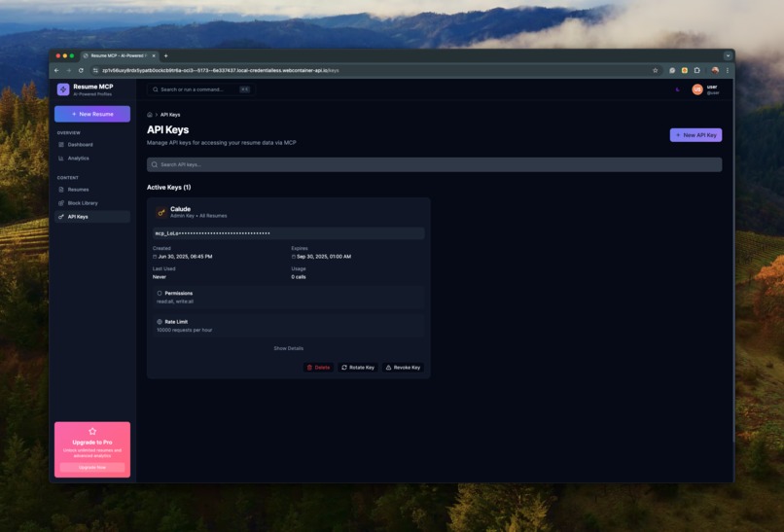Open the Chrome extensions puzzle icon
The image size is (784, 532).
697,70
